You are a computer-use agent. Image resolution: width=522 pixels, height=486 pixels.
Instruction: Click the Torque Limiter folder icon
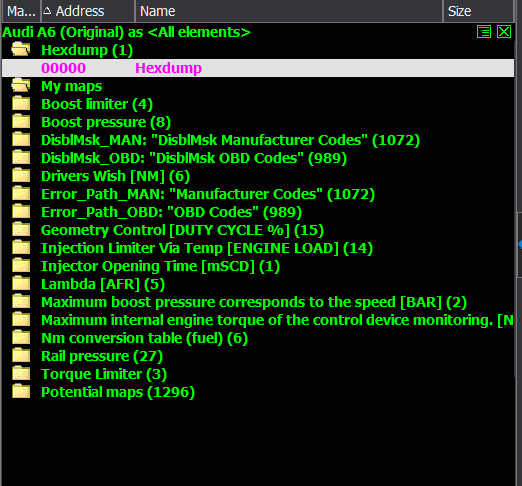tap(21, 374)
